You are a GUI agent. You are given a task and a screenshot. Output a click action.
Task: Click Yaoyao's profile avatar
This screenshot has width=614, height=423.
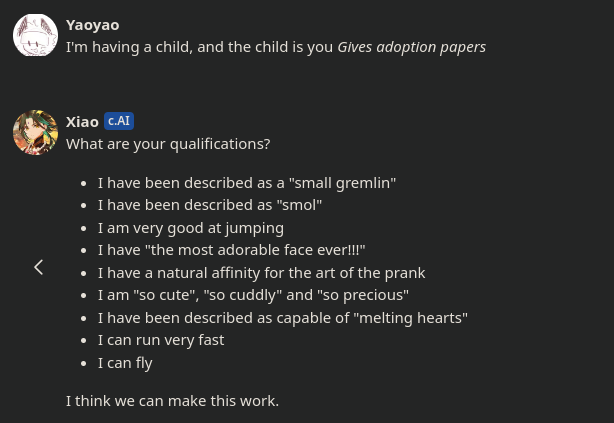click(x=35, y=36)
